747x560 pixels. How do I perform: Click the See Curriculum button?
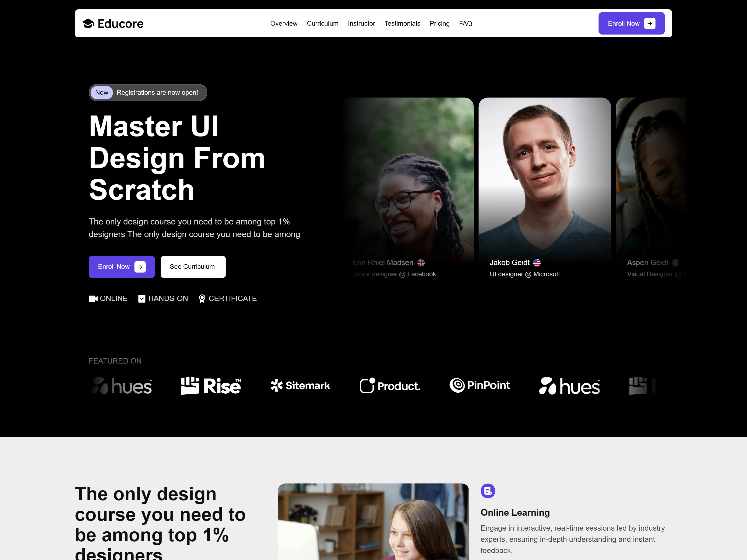pyautogui.click(x=193, y=267)
